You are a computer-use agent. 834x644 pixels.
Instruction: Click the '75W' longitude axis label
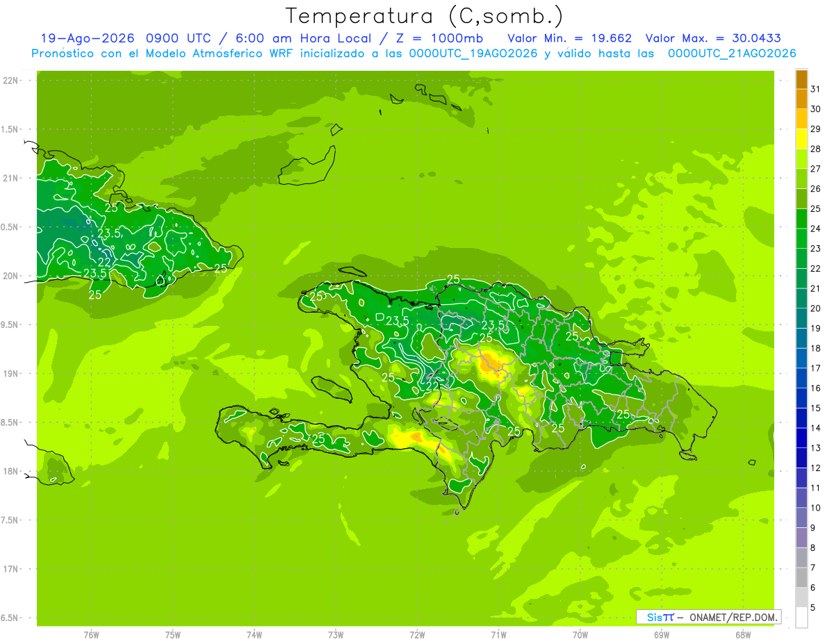(173, 635)
